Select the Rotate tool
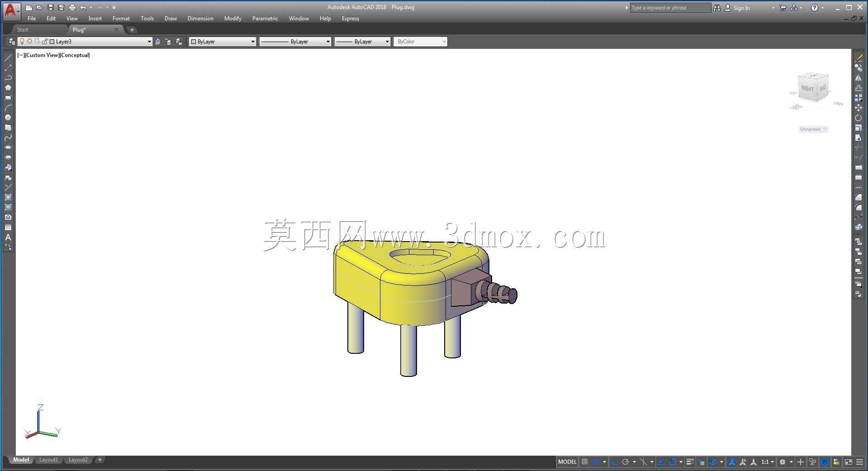This screenshot has width=868, height=471. (859, 118)
